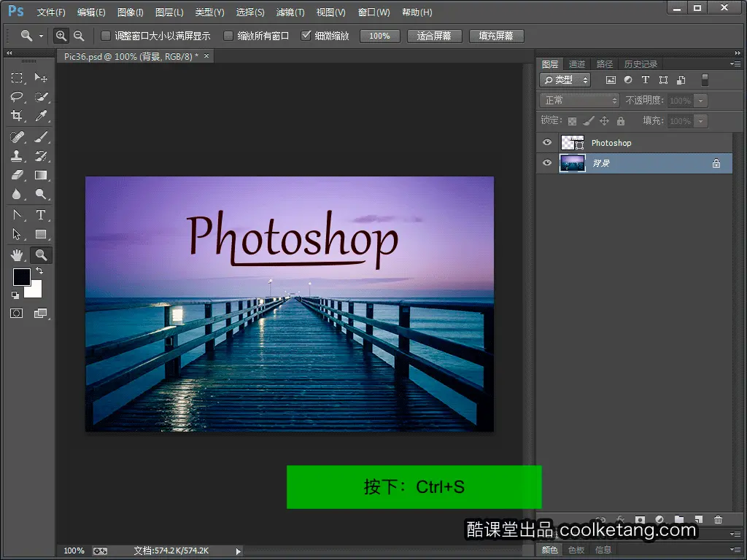Select the Eyedropper tool
The image size is (747, 560).
tap(41, 116)
